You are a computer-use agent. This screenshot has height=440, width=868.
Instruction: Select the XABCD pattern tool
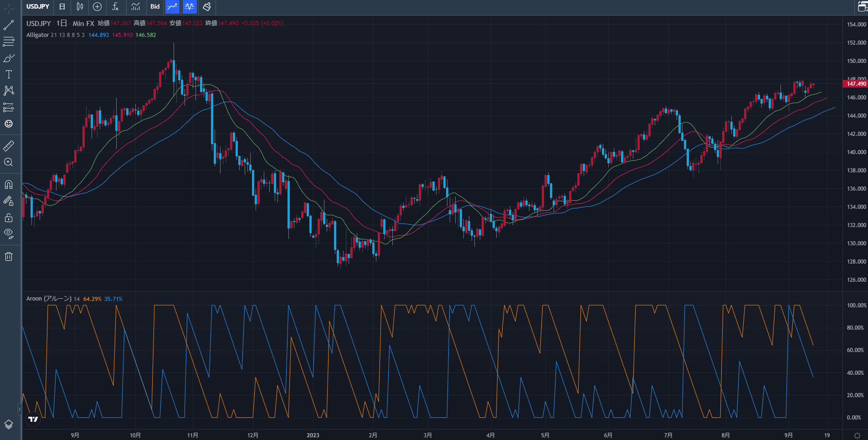pos(9,91)
